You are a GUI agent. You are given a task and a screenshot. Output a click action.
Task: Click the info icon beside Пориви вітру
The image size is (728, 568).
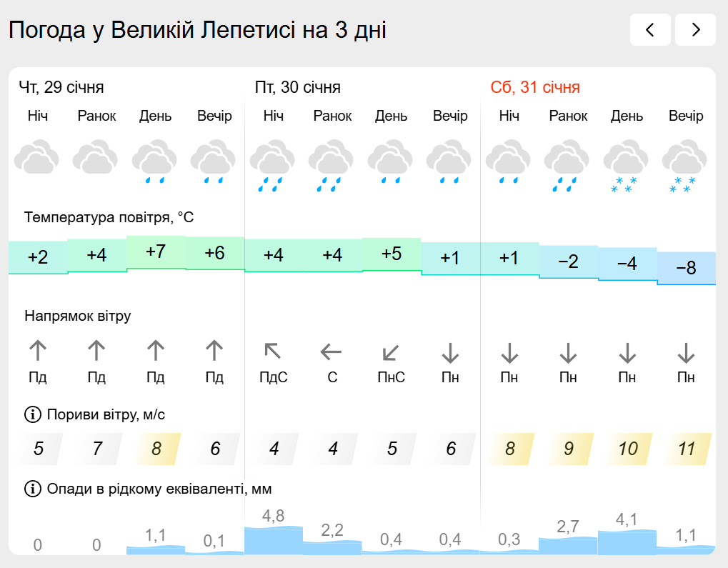(x=33, y=414)
